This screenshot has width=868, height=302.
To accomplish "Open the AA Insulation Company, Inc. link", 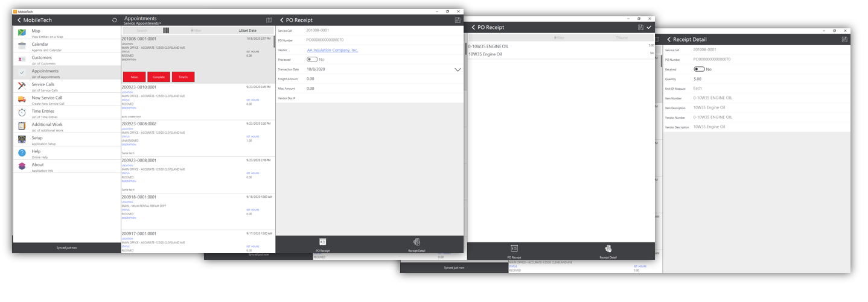I will [x=332, y=50].
